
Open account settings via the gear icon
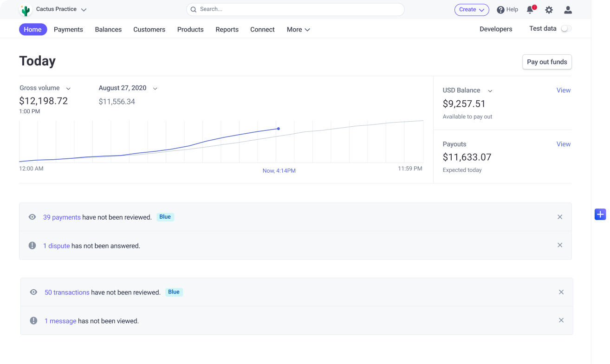pos(549,10)
